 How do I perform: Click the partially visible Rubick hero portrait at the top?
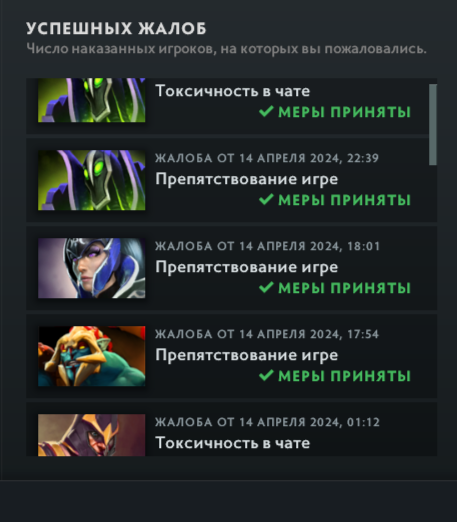pyautogui.click(x=92, y=100)
